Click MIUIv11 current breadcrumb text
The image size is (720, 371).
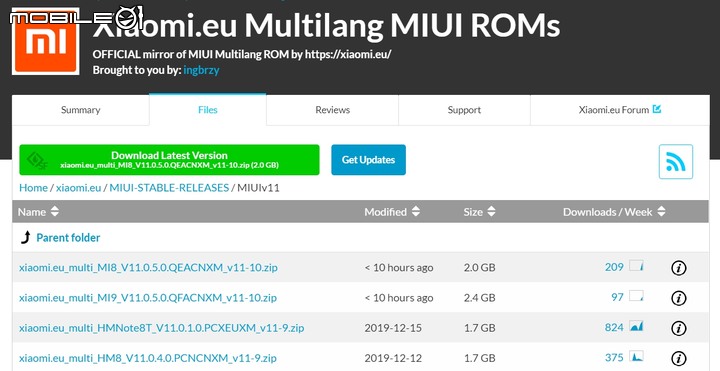[x=259, y=188]
